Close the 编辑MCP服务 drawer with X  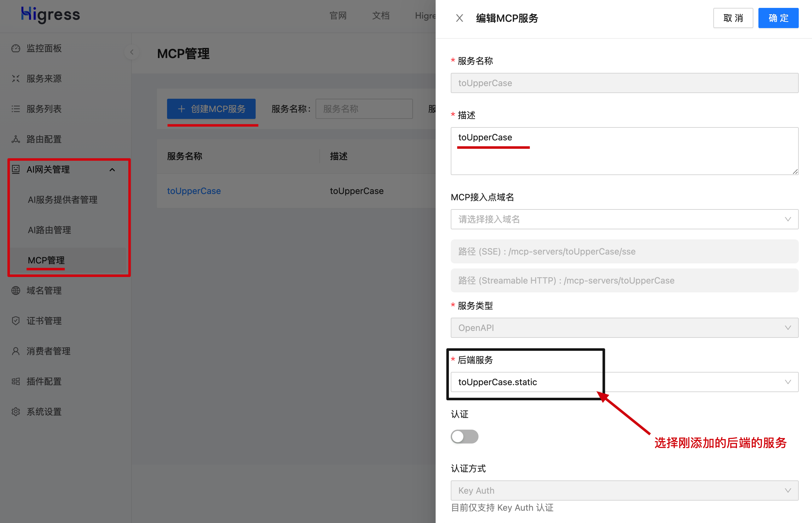pyautogui.click(x=460, y=18)
